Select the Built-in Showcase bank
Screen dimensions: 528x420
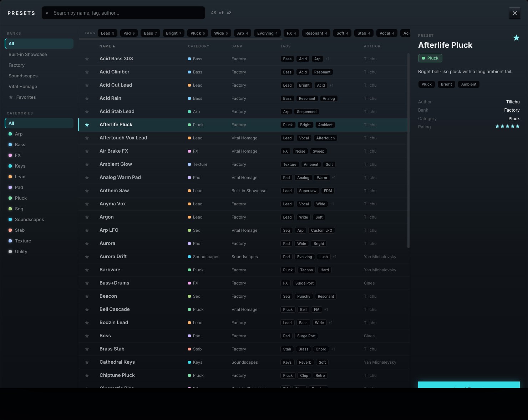pos(39,55)
